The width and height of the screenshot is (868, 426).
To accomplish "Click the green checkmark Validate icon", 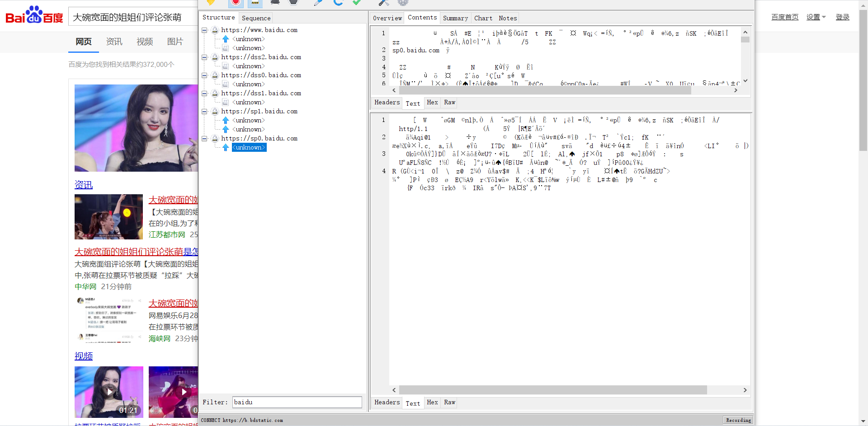I will 357,2.
